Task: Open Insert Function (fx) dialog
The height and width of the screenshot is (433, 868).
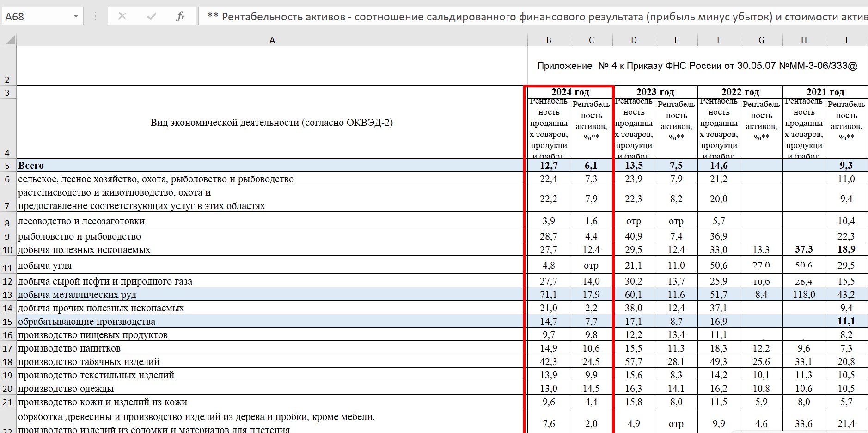Action: (180, 17)
